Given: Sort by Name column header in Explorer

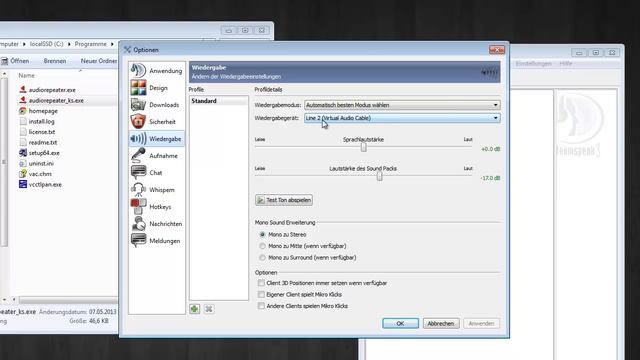Looking at the screenshot, I should 27,76.
